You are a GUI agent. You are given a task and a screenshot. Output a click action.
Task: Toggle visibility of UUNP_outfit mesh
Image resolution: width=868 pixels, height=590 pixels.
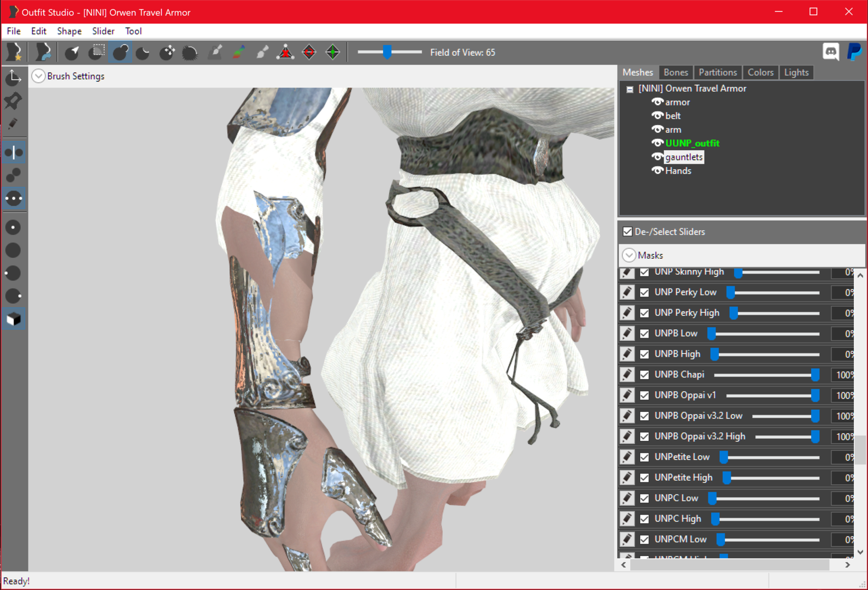pos(658,143)
